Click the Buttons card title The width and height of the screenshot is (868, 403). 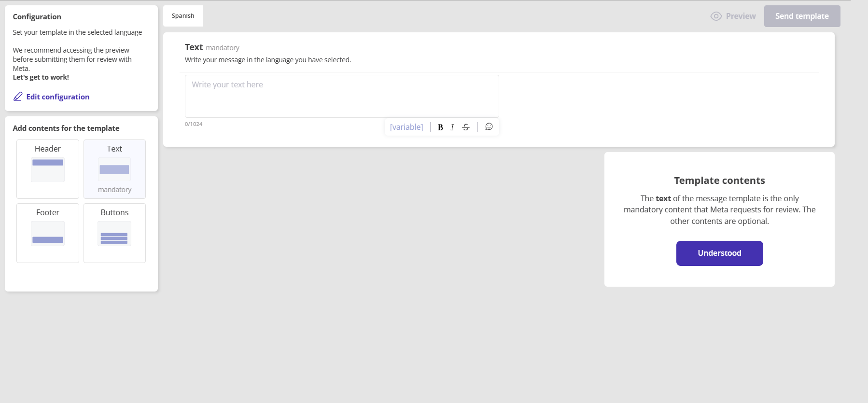click(x=114, y=212)
